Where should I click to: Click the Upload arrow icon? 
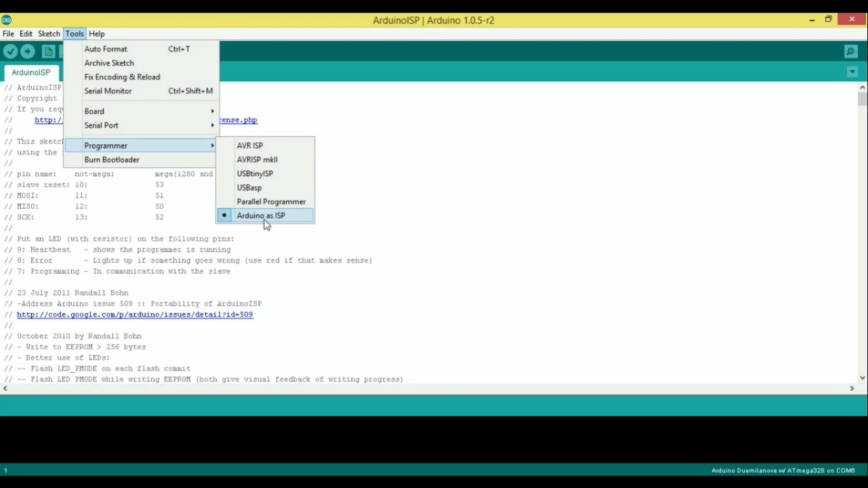pos(27,51)
